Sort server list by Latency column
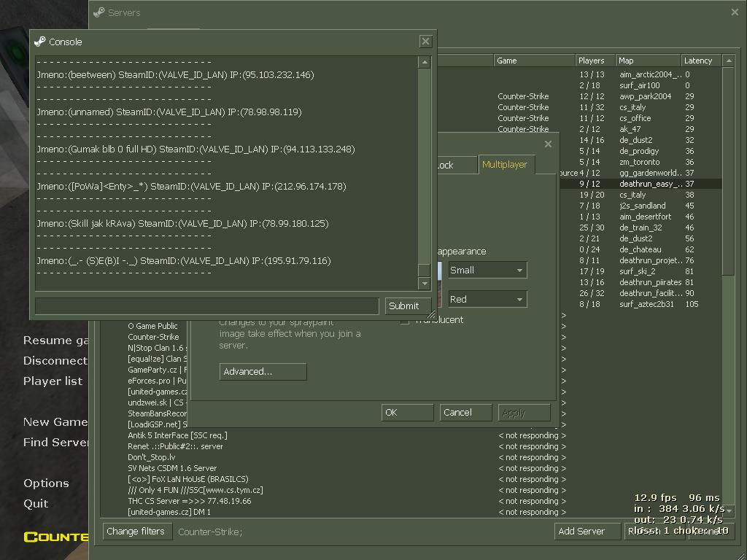747x560 pixels. click(x=701, y=61)
